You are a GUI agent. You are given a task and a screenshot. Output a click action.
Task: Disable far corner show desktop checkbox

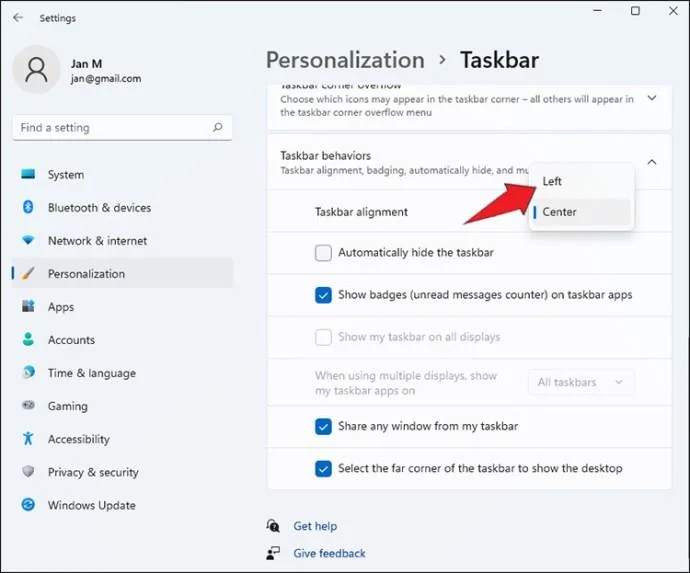click(x=323, y=469)
